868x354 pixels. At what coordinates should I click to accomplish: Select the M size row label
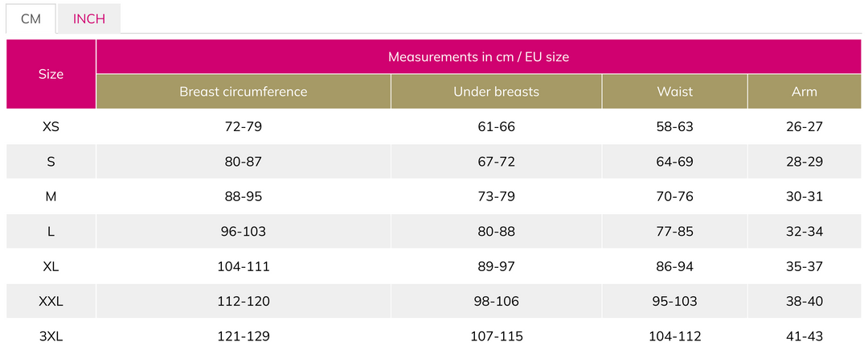51,196
